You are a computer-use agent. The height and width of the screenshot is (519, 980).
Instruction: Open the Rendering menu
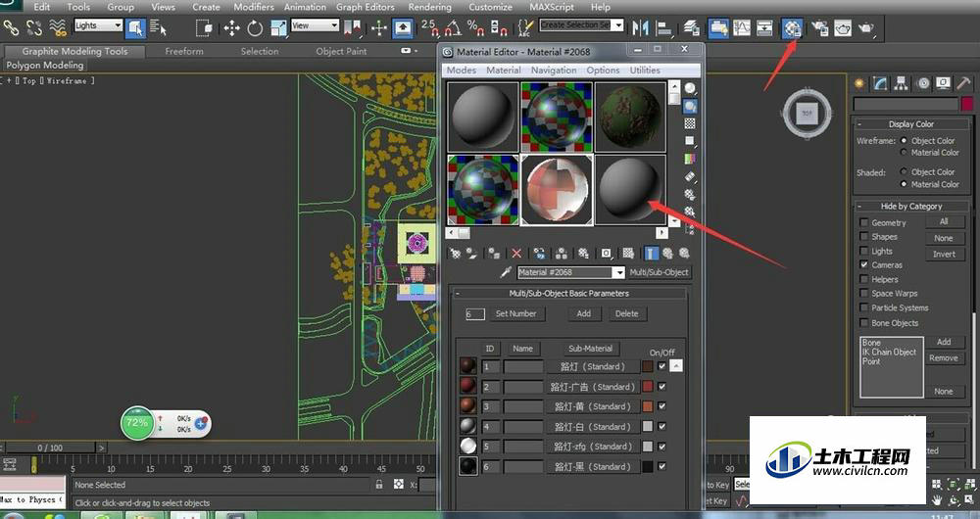(429, 7)
